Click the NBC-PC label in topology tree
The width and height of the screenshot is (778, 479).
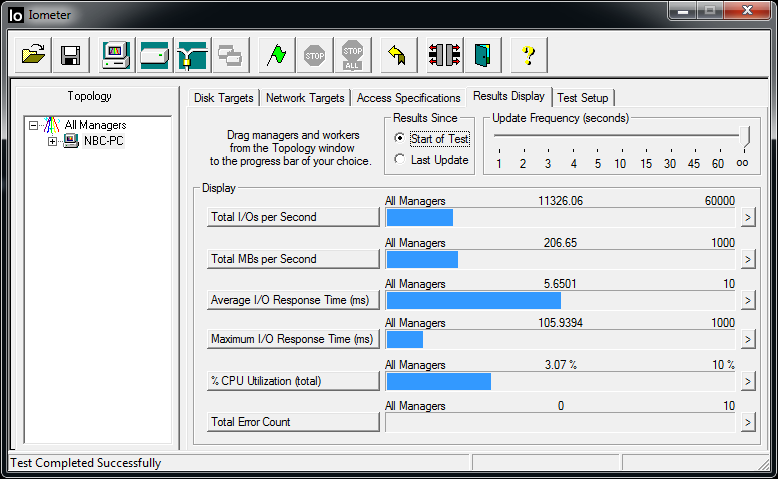click(104, 141)
